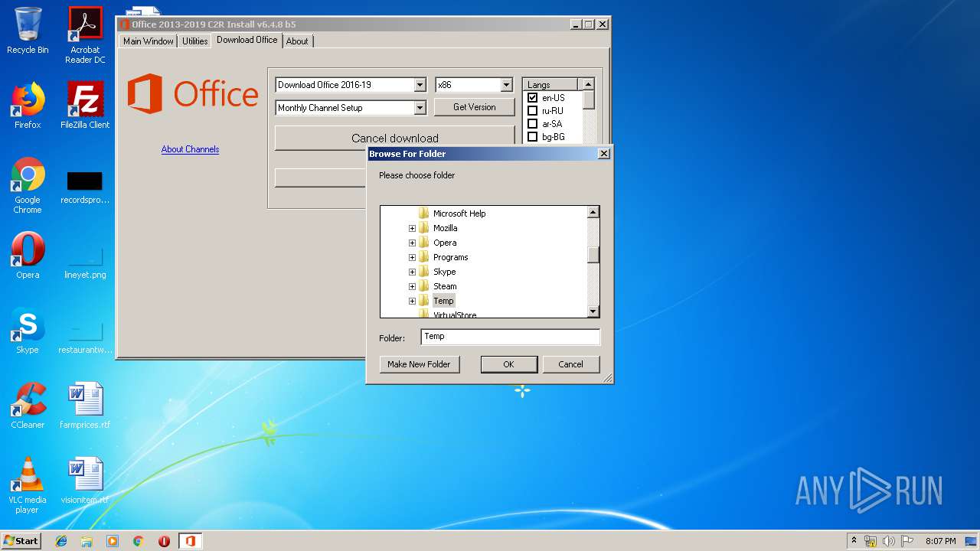The height and width of the screenshot is (551, 980).
Task: Open media player taskbar icon
Action: [x=113, y=541]
